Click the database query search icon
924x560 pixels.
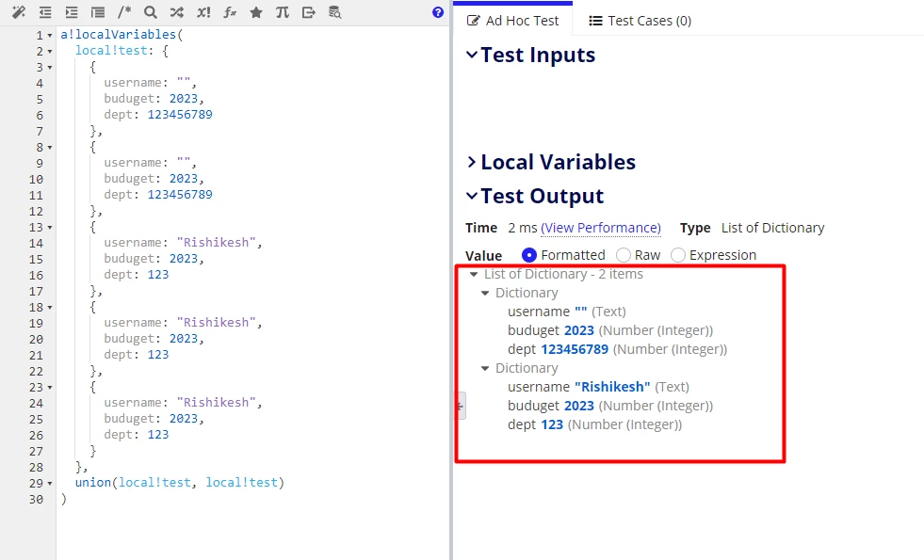click(x=334, y=12)
